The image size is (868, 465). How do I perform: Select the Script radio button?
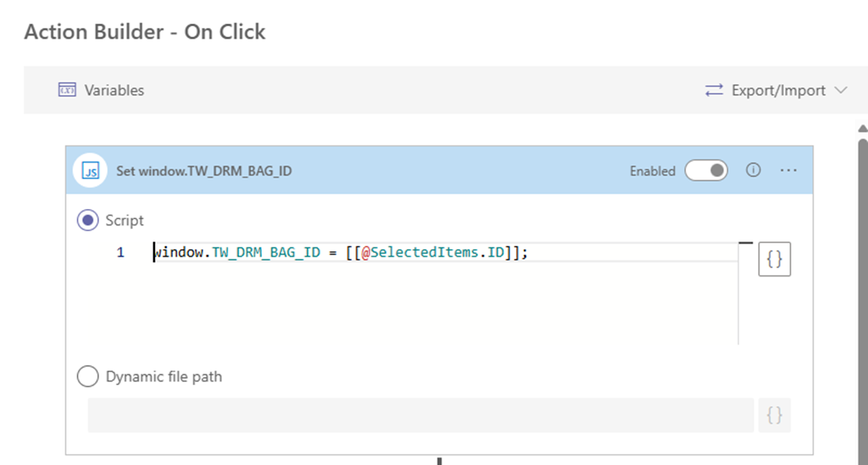87,221
